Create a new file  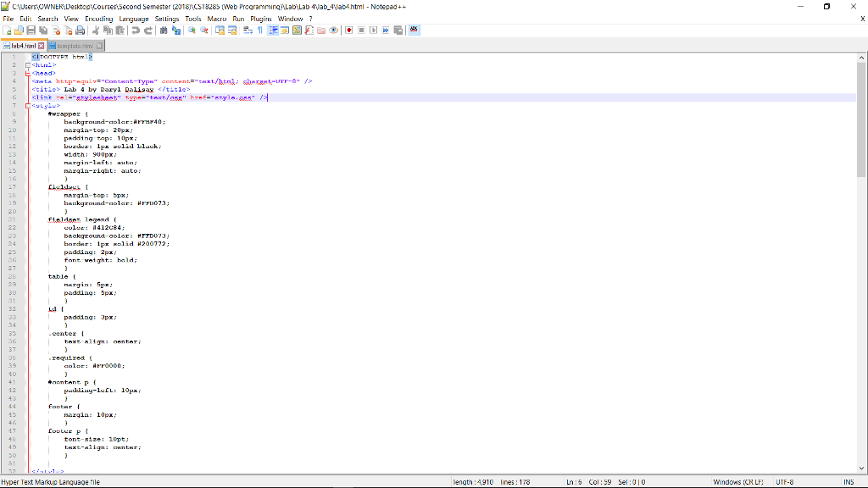point(6,30)
